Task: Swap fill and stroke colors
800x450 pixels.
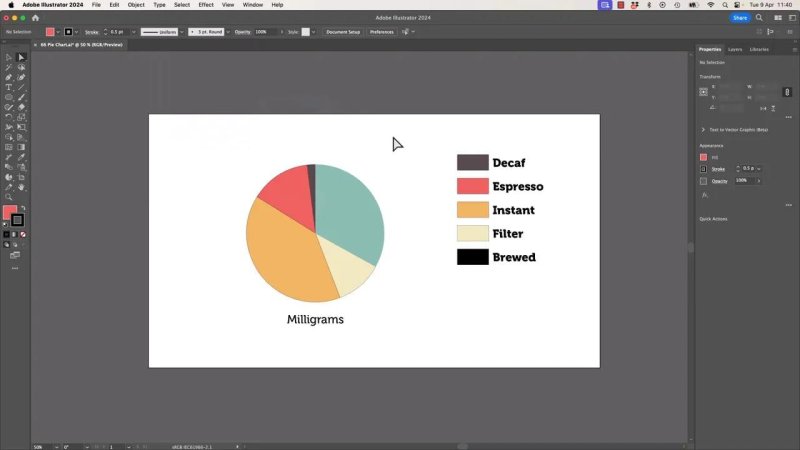Action: (x=23, y=208)
